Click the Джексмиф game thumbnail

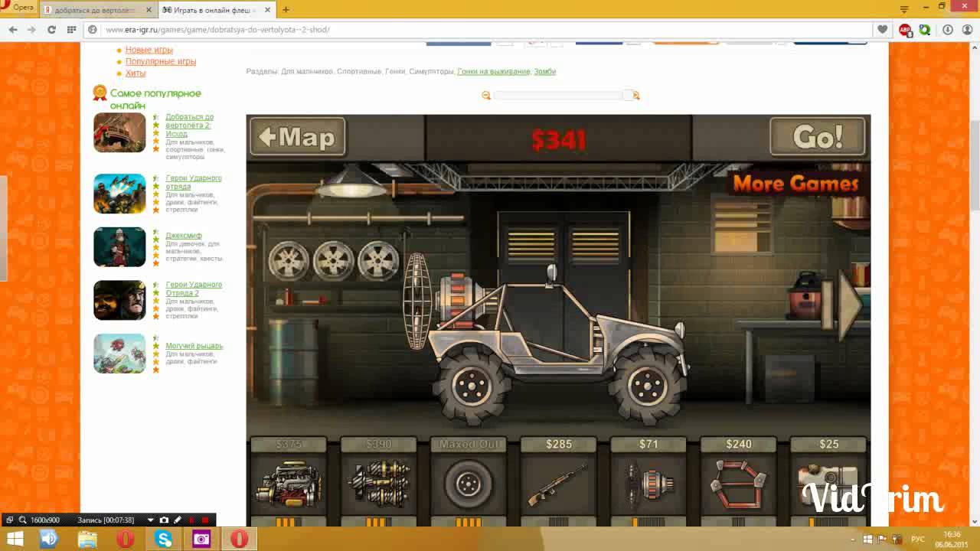[119, 247]
